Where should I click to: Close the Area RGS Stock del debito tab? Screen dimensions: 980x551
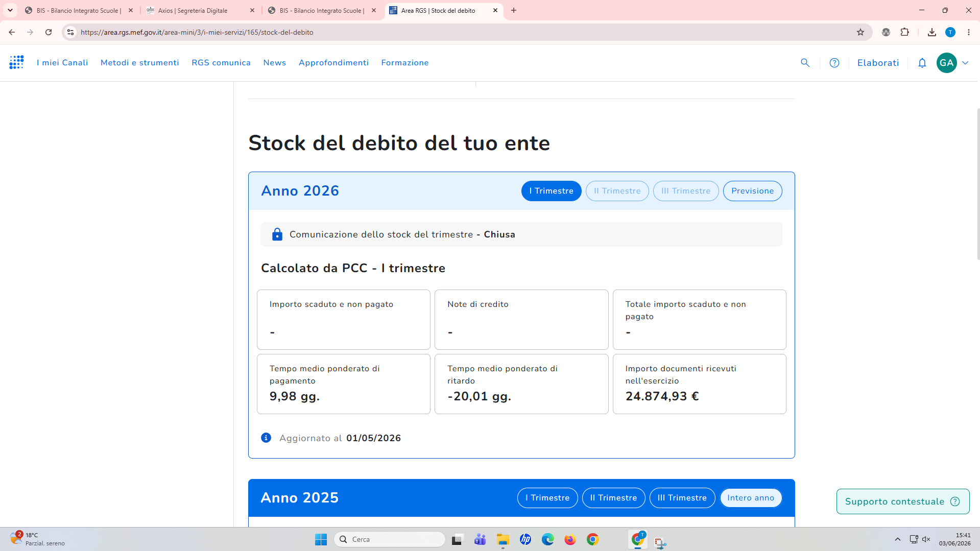pyautogui.click(x=495, y=10)
